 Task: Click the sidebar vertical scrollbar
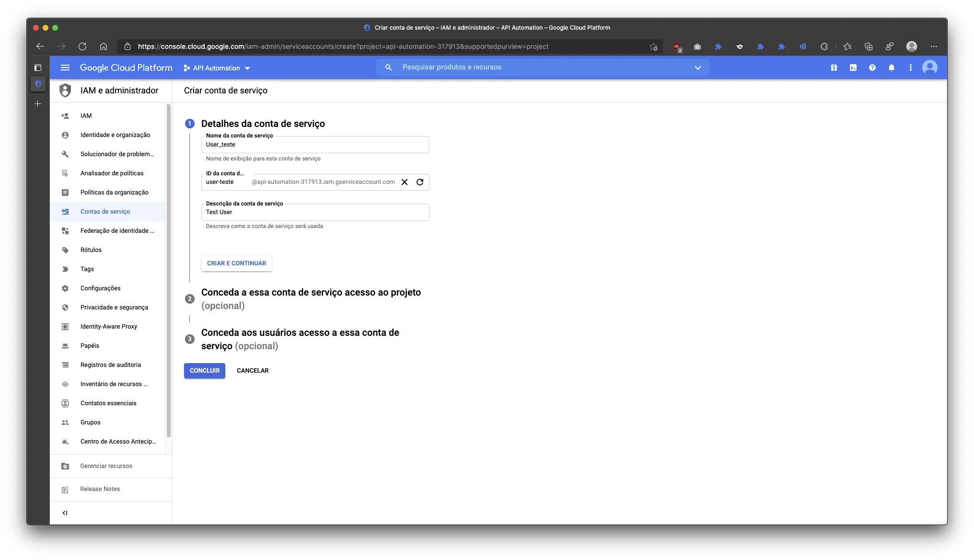[168, 271]
